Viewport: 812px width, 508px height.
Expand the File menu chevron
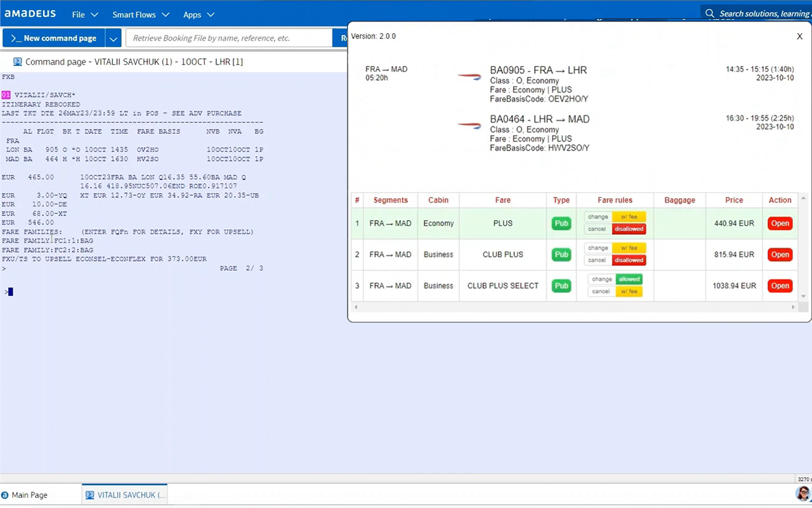[x=95, y=15]
